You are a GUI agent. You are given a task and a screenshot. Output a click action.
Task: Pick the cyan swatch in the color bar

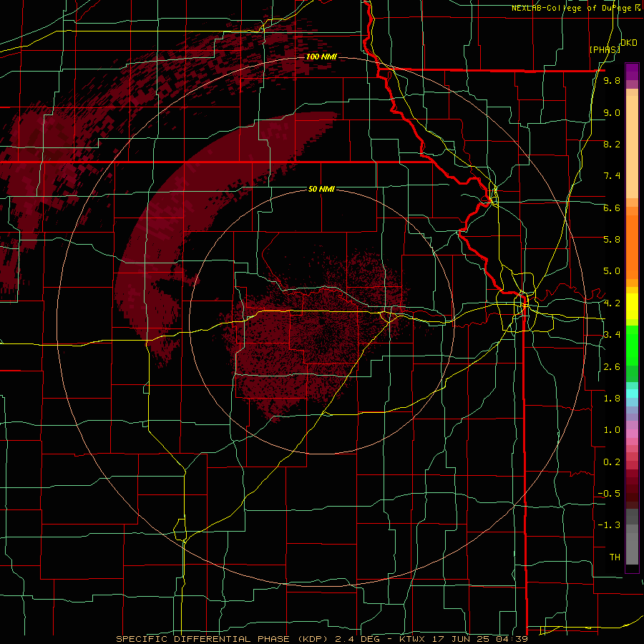[x=632, y=394]
